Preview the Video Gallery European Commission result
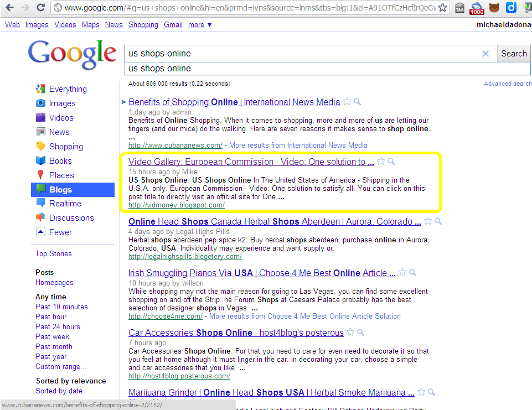Image resolution: width=532 pixels, height=410 pixels. [x=391, y=161]
